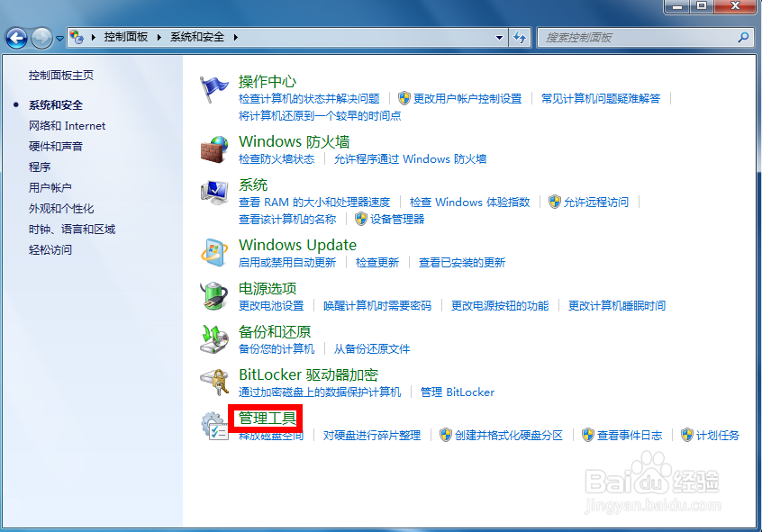This screenshot has width=762, height=532.
Task: Click the Control Panel icon in address bar
Action: [77, 37]
